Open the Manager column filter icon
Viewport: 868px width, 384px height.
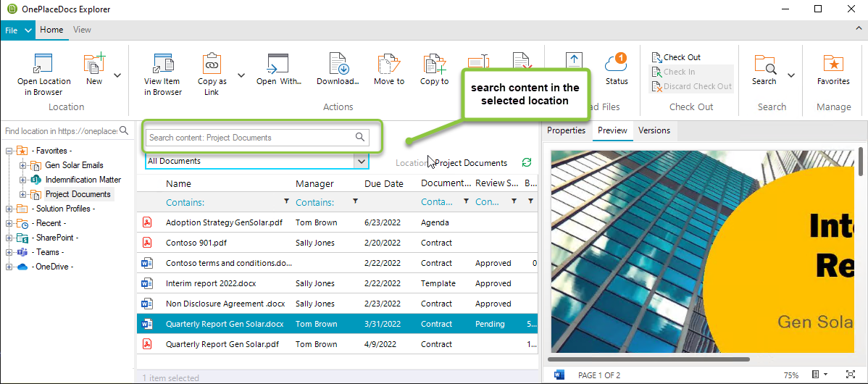(x=356, y=200)
